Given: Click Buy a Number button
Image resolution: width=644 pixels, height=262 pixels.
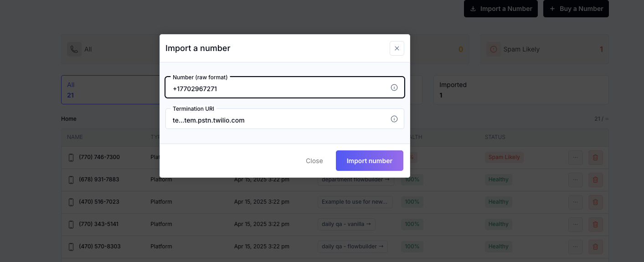Looking at the screenshot, I should 576,9.
